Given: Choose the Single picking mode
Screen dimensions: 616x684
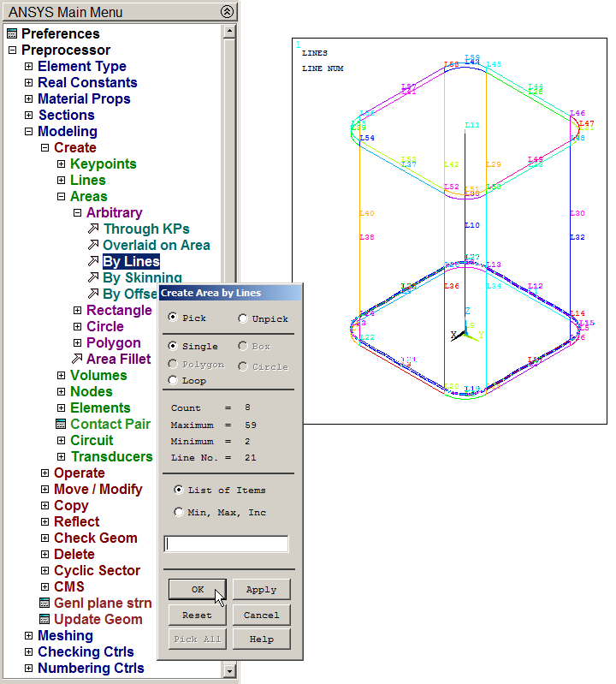Looking at the screenshot, I should click(173, 346).
